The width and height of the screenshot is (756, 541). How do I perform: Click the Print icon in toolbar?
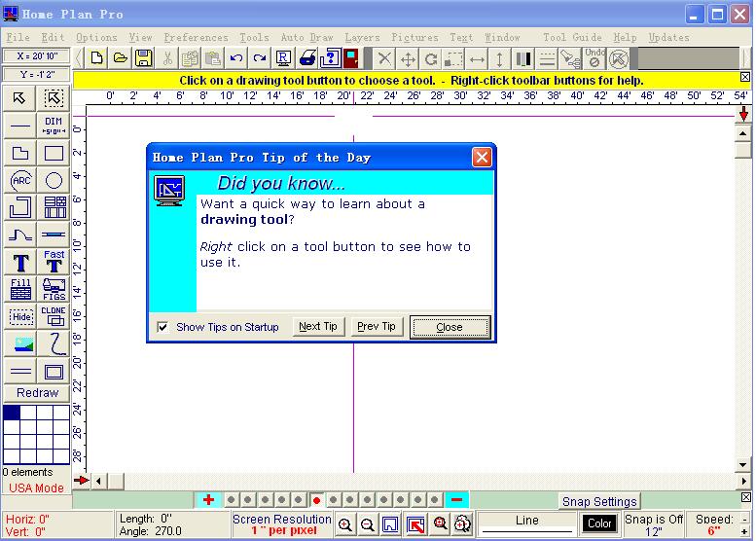(x=307, y=58)
